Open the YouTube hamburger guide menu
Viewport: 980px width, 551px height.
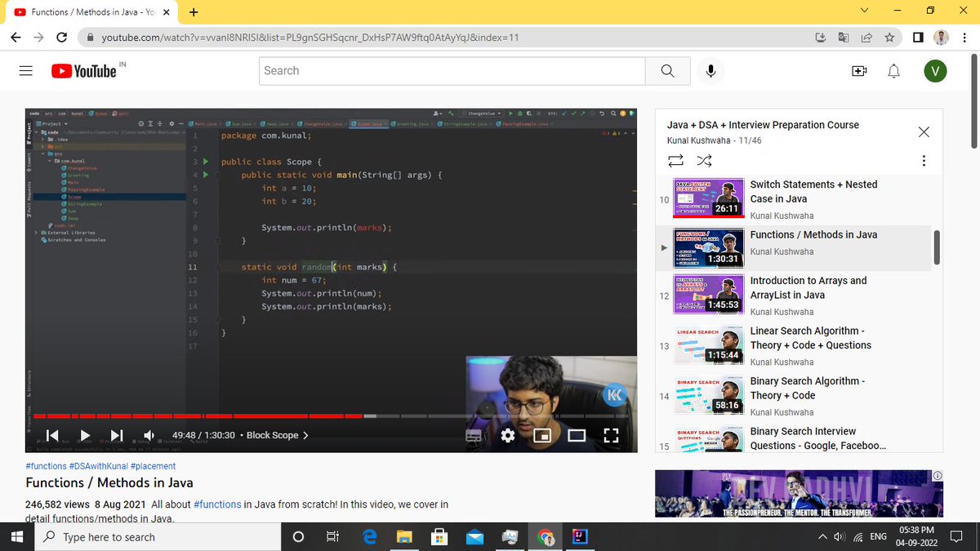click(26, 71)
